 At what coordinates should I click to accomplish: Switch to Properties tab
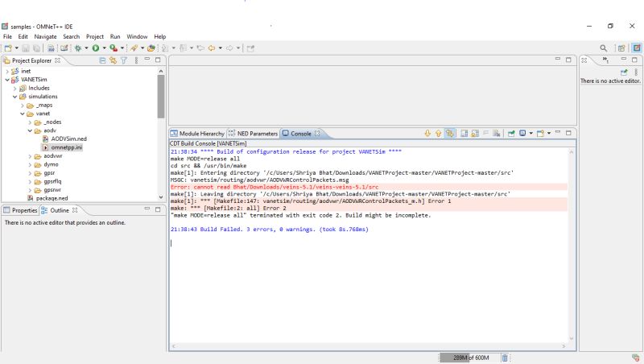tap(20, 210)
